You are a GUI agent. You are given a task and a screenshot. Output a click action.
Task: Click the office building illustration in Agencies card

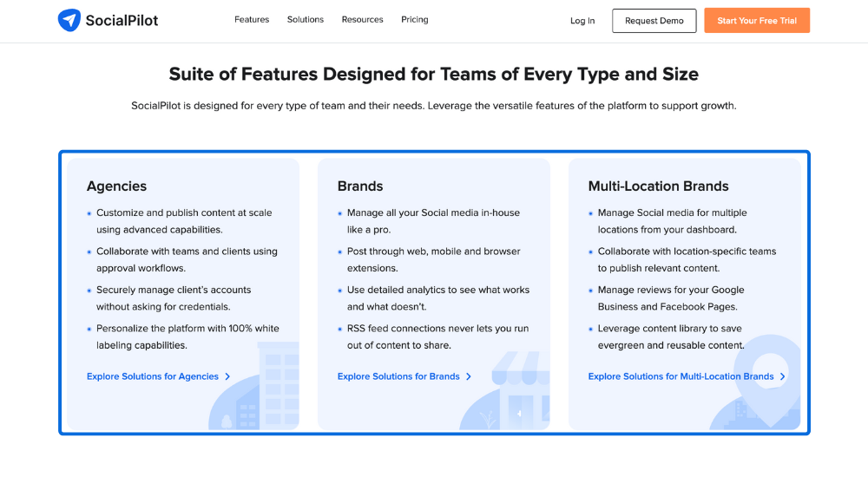pos(254,386)
